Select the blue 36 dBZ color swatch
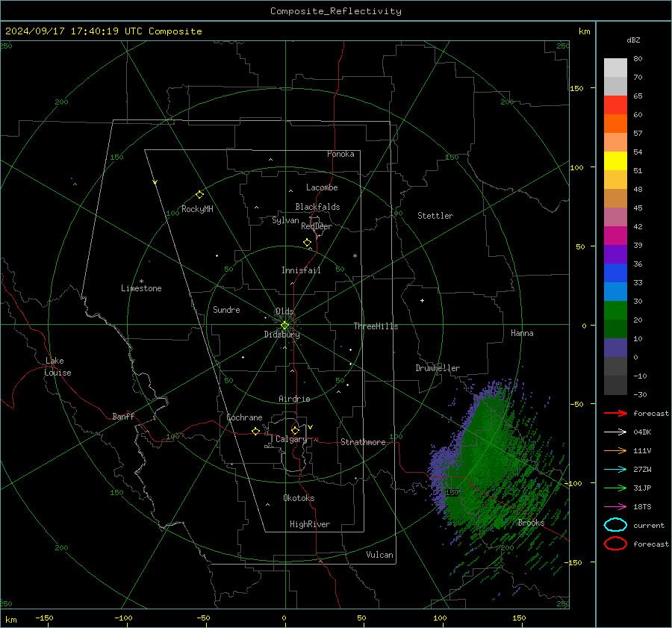This screenshot has width=672, height=628. [615, 273]
